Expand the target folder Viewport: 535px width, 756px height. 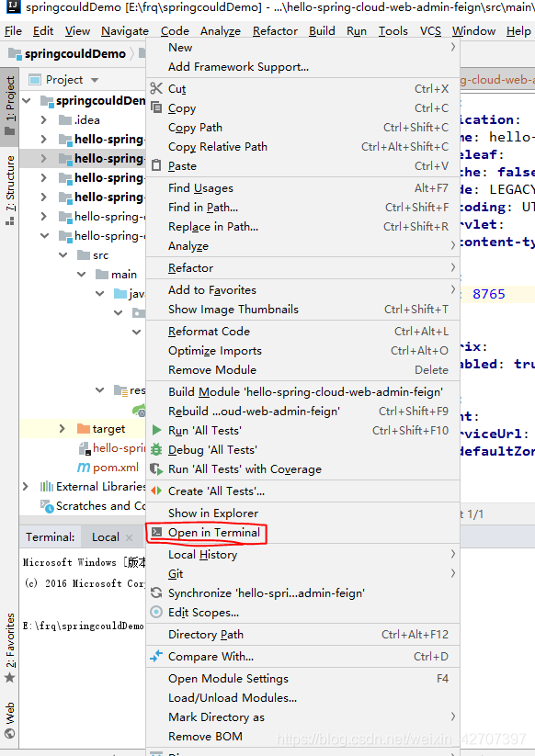pyautogui.click(x=63, y=428)
